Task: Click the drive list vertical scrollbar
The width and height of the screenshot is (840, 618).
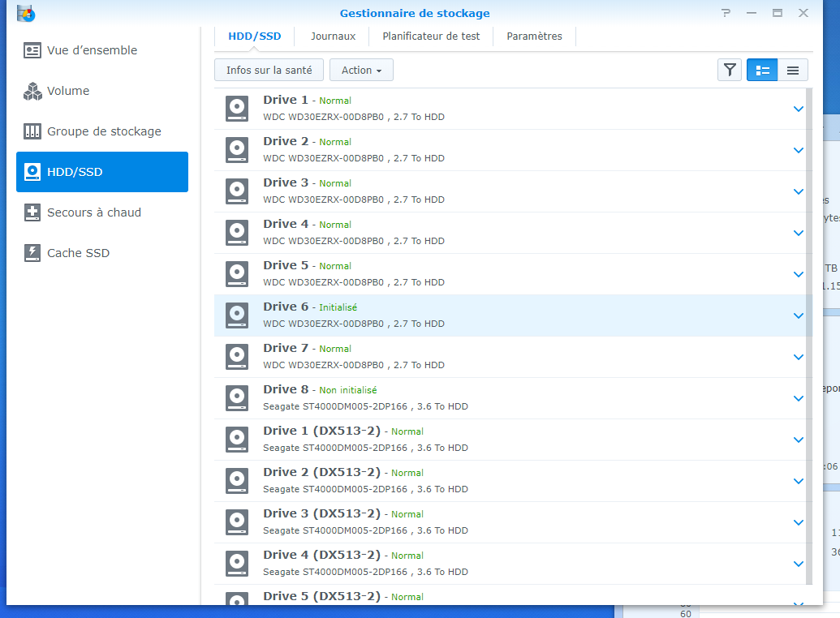Action: tap(808, 324)
